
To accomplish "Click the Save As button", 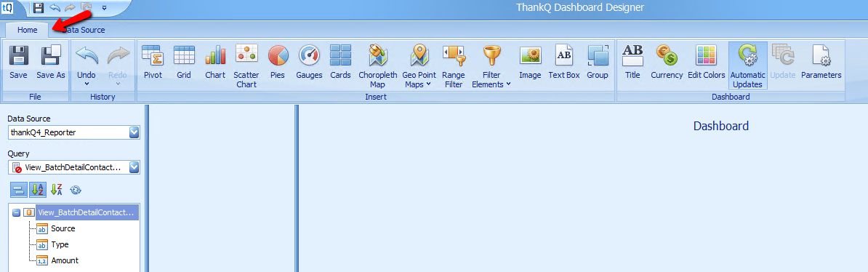I will point(51,62).
